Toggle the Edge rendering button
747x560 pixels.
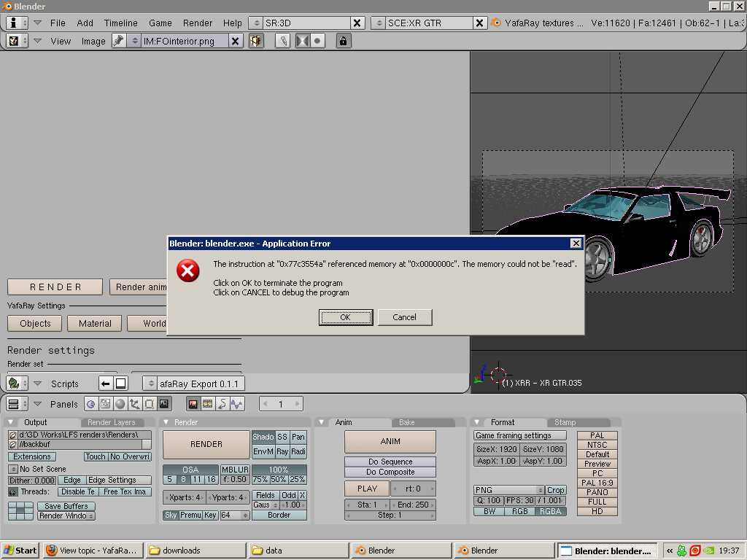click(x=72, y=480)
